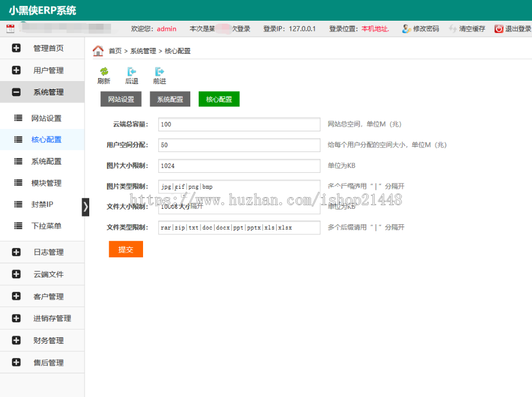This screenshot has height=397, width=532.
Task: Click the Change Password (修改密码) user icon
Action: pyautogui.click(x=407, y=29)
